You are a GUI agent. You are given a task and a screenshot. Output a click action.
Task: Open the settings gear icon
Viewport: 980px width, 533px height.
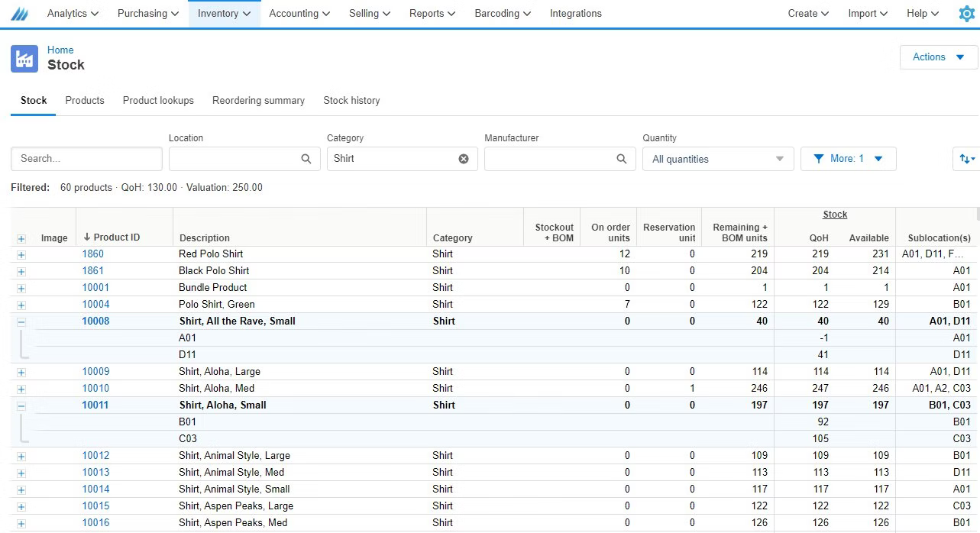(x=966, y=14)
